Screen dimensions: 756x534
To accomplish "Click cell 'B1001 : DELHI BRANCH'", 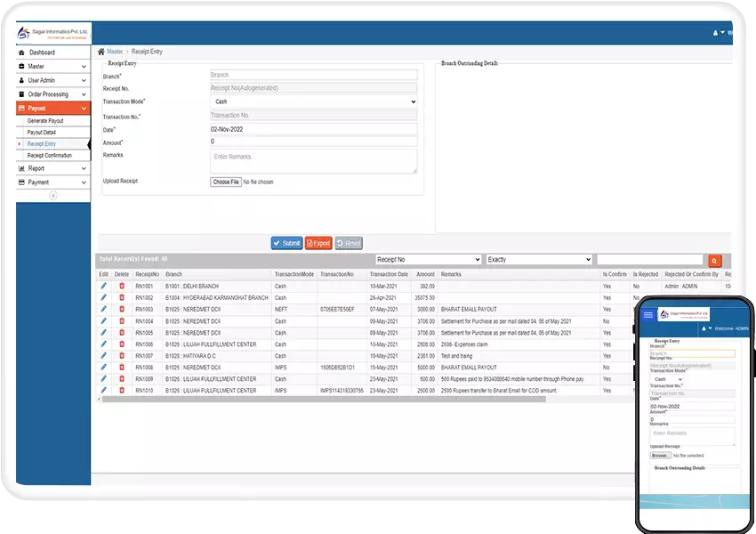I will point(192,286).
